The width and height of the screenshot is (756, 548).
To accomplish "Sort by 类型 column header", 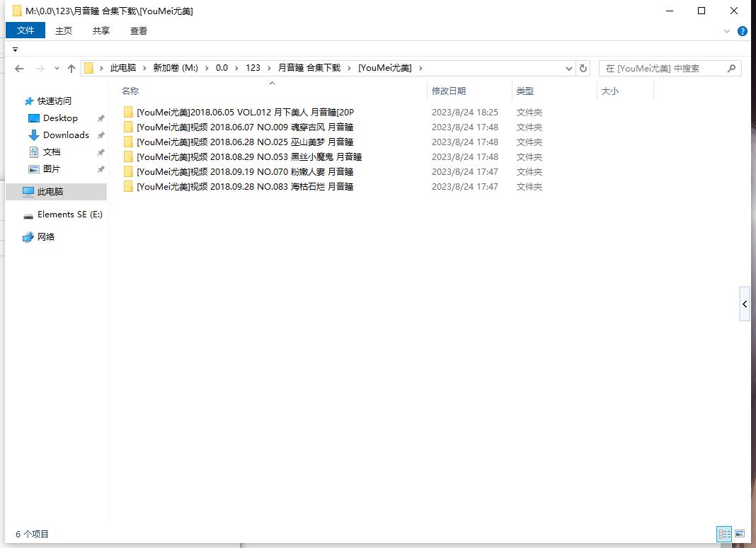I will [525, 91].
